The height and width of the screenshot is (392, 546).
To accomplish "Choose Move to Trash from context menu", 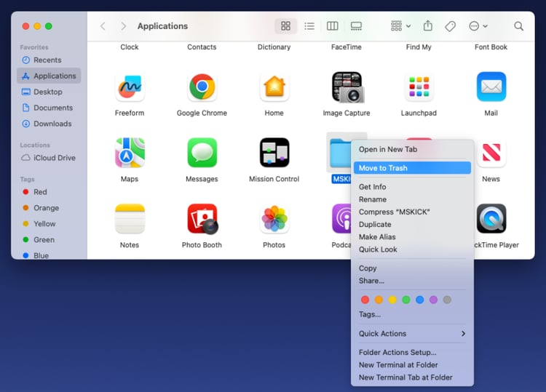I will pos(412,168).
